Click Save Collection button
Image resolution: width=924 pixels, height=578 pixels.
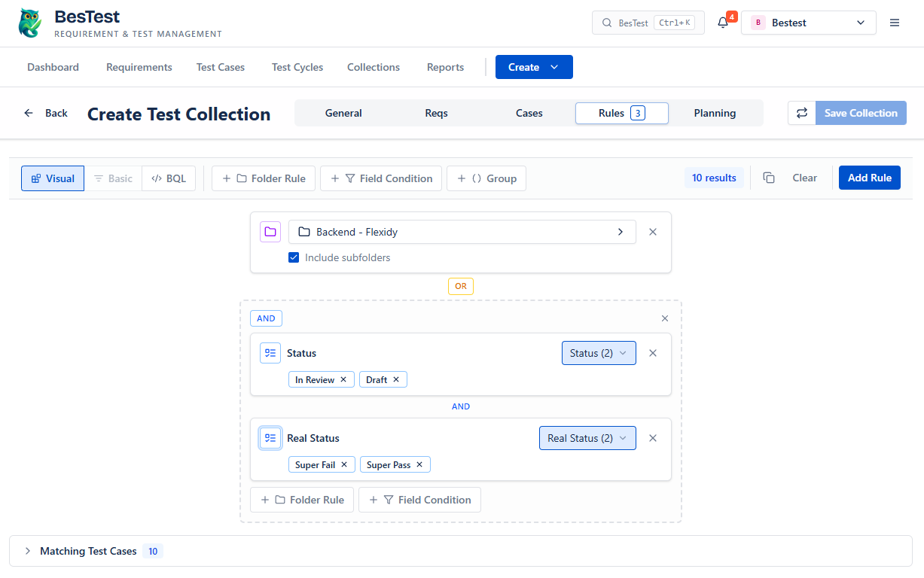click(x=861, y=113)
